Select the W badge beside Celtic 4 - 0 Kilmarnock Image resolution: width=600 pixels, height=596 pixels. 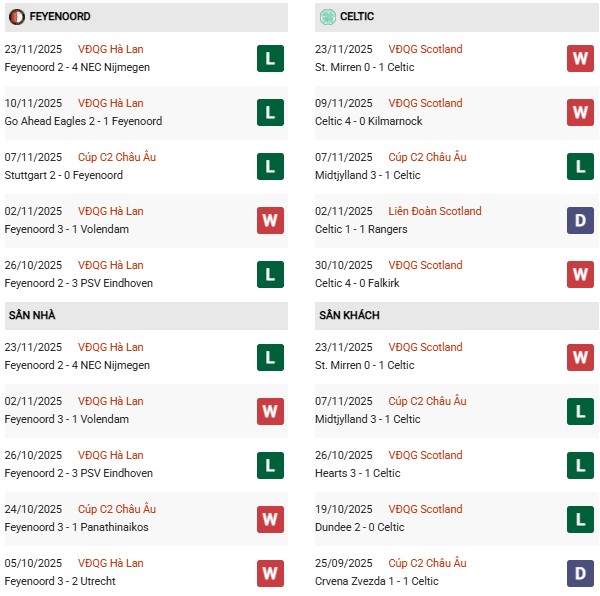pos(580,112)
